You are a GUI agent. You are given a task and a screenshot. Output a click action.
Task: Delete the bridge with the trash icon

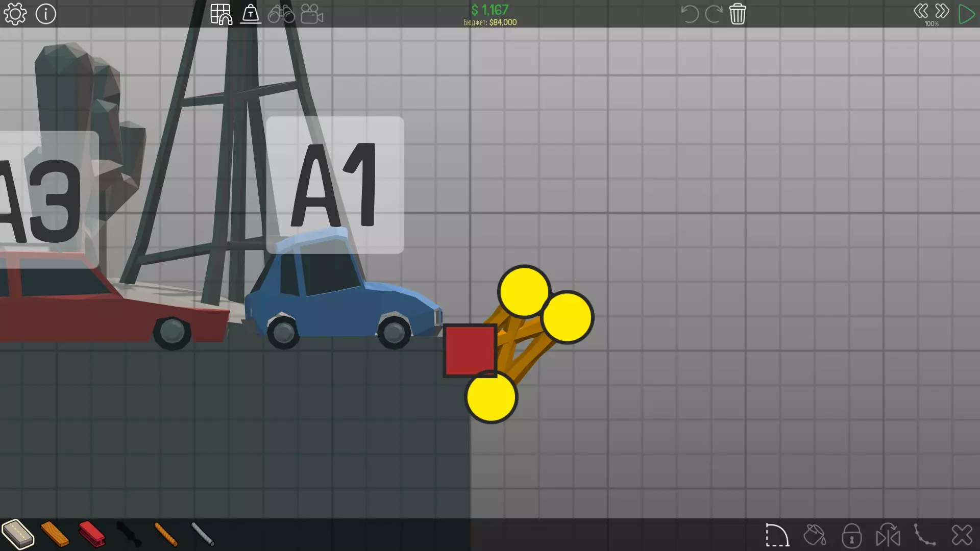coord(738,14)
